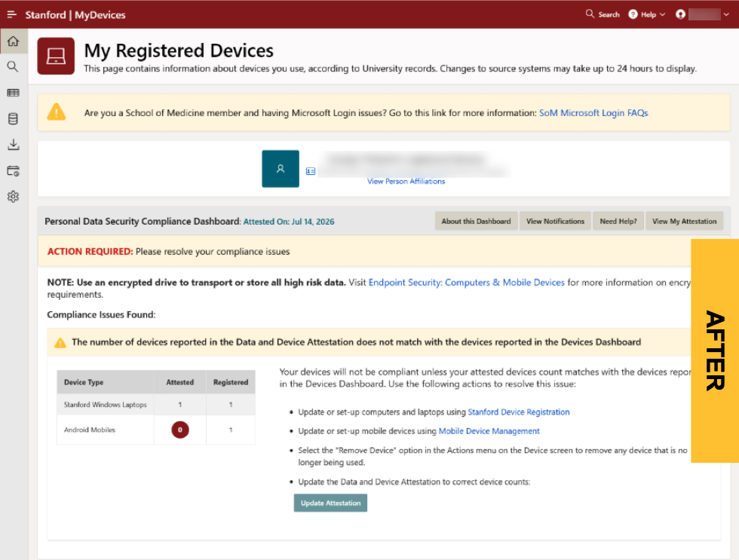Click Attested On: Jul 14, 2026 text
This screenshot has height=560, width=739.
[289, 222]
